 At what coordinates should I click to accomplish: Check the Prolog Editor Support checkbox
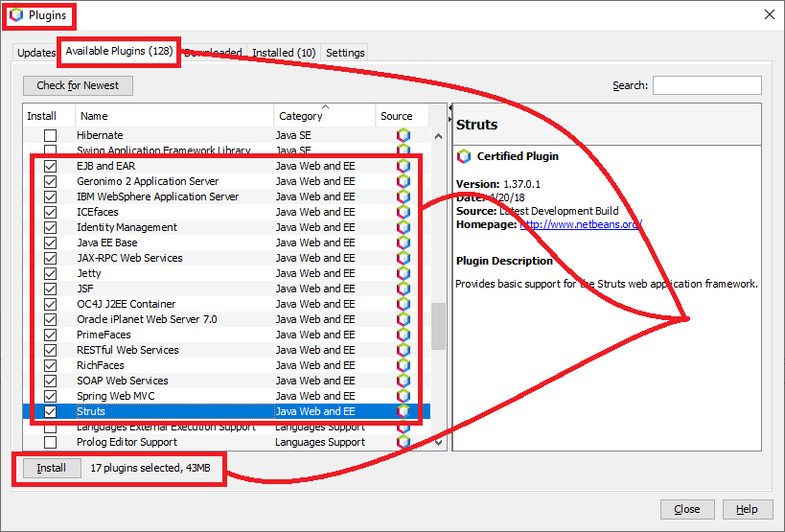[x=50, y=442]
